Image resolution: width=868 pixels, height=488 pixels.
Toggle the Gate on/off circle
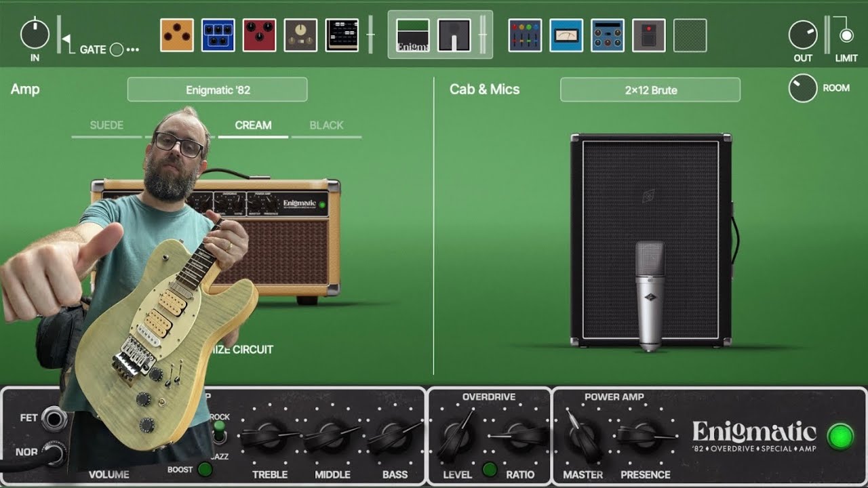point(117,49)
